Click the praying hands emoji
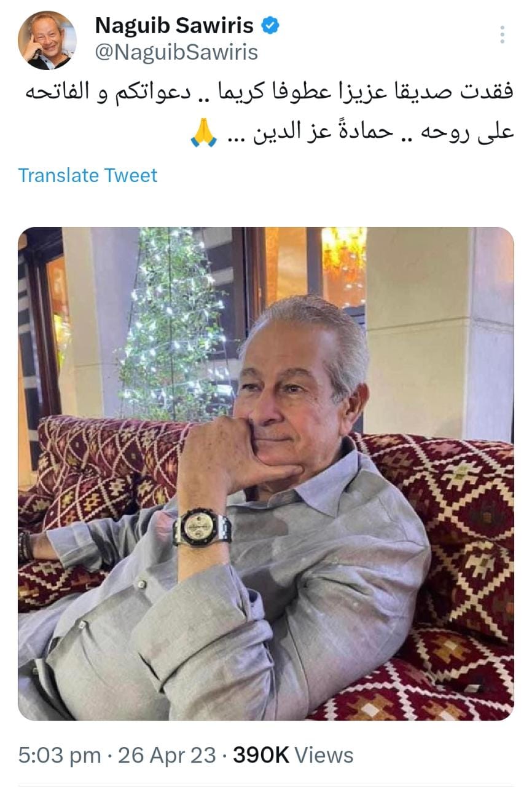Image resolution: width=532 pixels, height=787 pixels. coord(203,134)
